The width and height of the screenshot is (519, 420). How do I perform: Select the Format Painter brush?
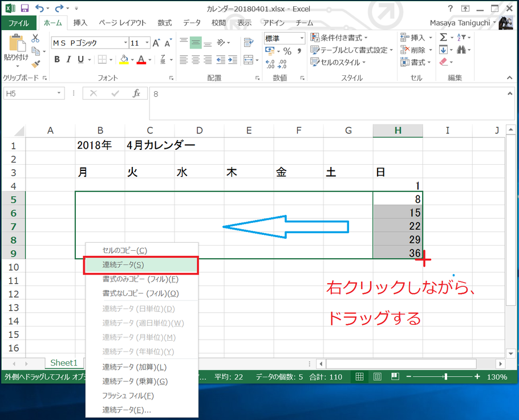(35, 63)
